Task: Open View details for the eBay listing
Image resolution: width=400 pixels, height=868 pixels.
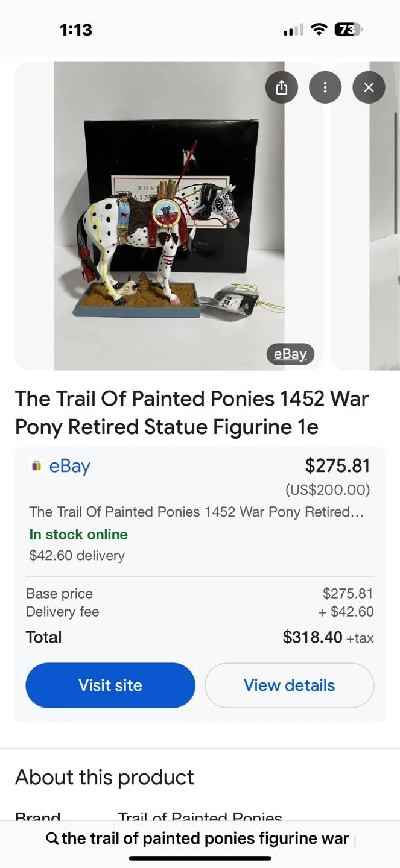Action: pos(289,685)
